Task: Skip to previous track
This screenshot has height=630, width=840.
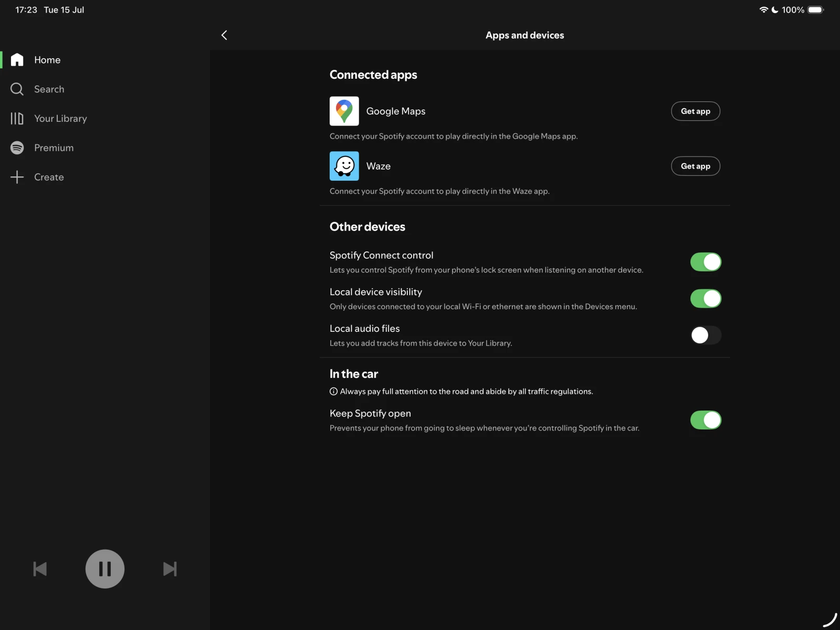Action: (x=40, y=569)
